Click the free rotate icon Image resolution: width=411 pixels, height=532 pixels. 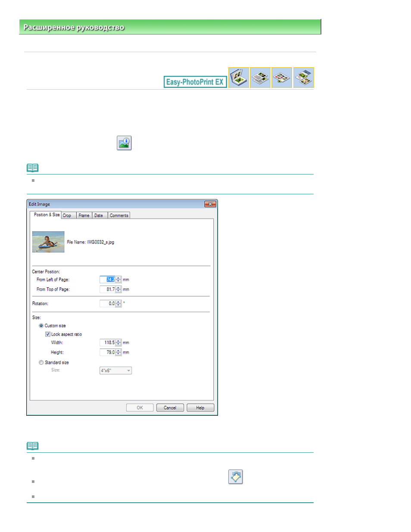(236, 477)
